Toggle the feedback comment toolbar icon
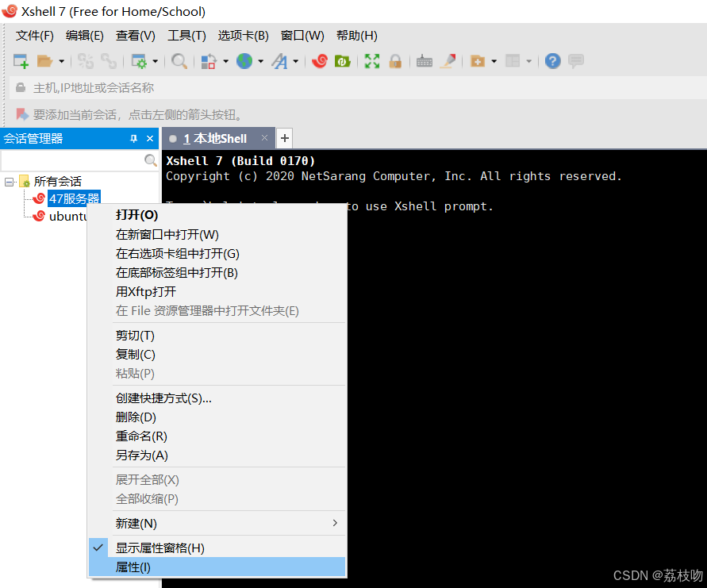Screen dimensions: 707x588 (576, 61)
